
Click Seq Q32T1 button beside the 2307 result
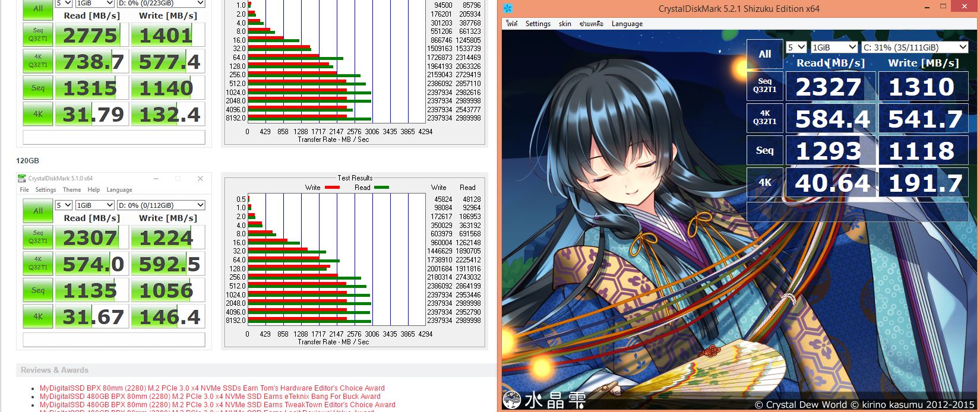point(38,237)
